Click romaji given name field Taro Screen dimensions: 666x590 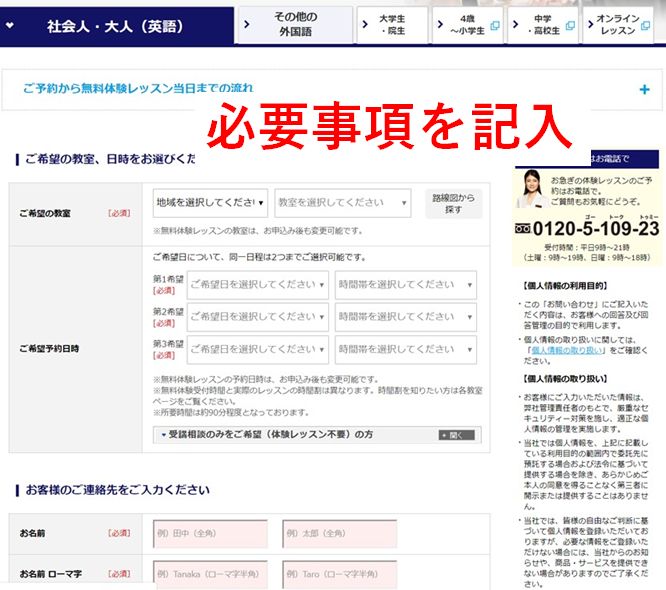click(340, 574)
